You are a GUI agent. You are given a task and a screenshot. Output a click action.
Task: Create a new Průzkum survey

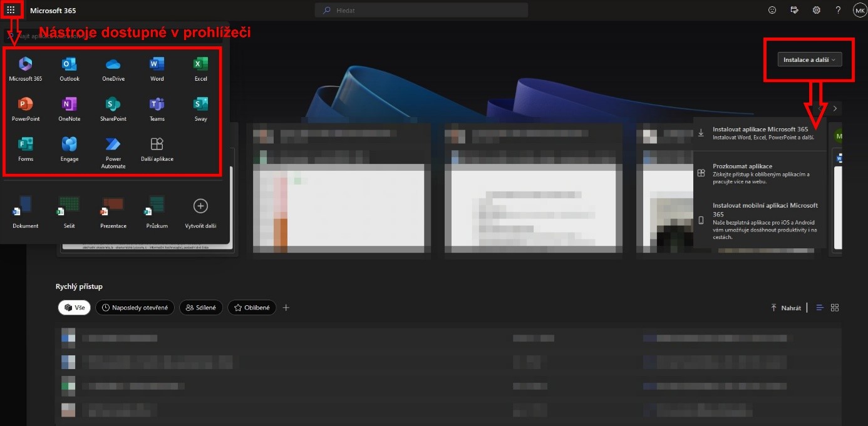(x=157, y=212)
